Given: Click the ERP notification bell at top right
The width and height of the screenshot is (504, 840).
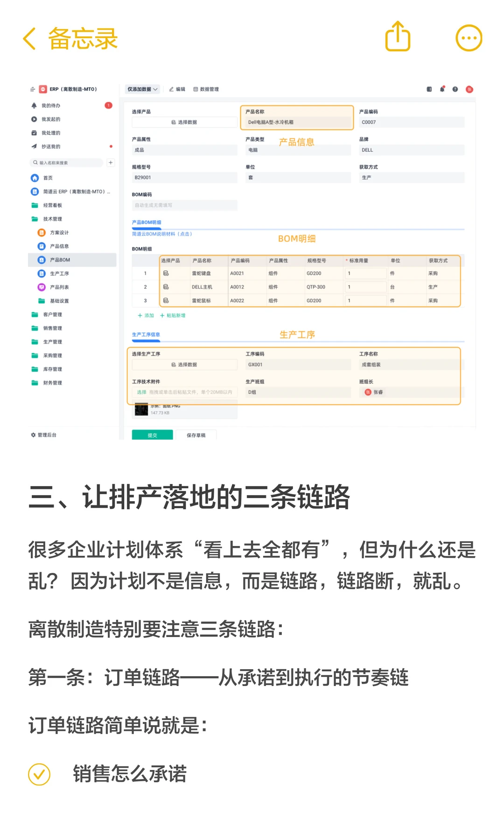Looking at the screenshot, I should tap(442, 89).
